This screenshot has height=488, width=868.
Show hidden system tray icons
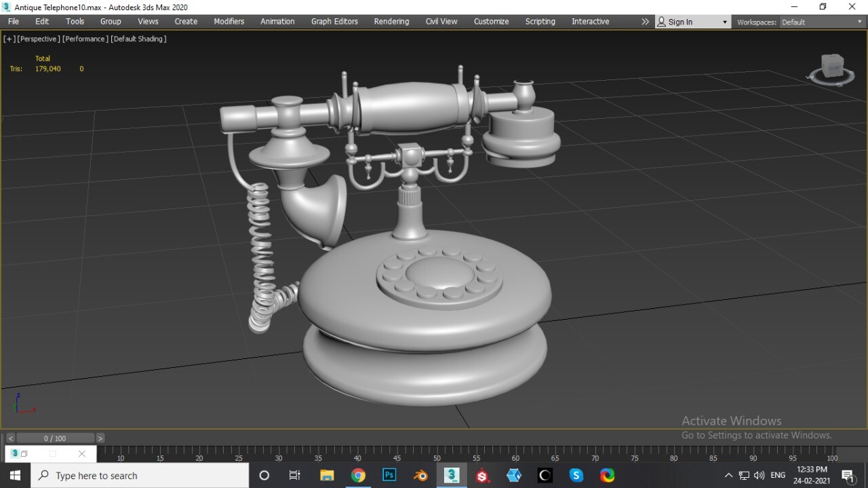pyautogui.click(x=728, y=476)
